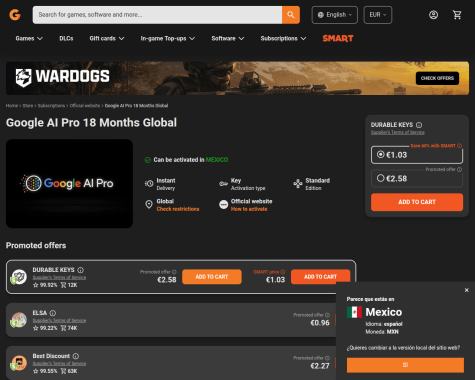Click the CHECK OFFERS banner button
The height and width of the screenshot is (380, 475).
(x=437, y=78)
